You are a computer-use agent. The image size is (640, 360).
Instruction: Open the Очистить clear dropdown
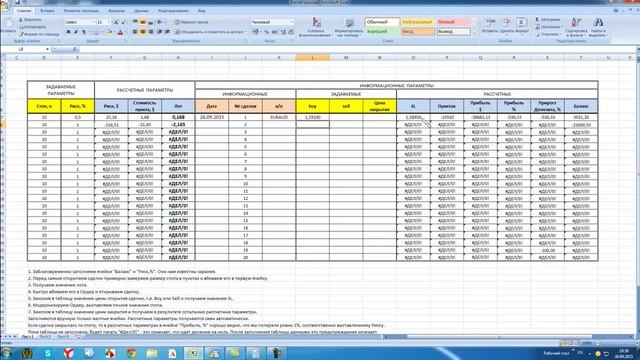(548, 34)
